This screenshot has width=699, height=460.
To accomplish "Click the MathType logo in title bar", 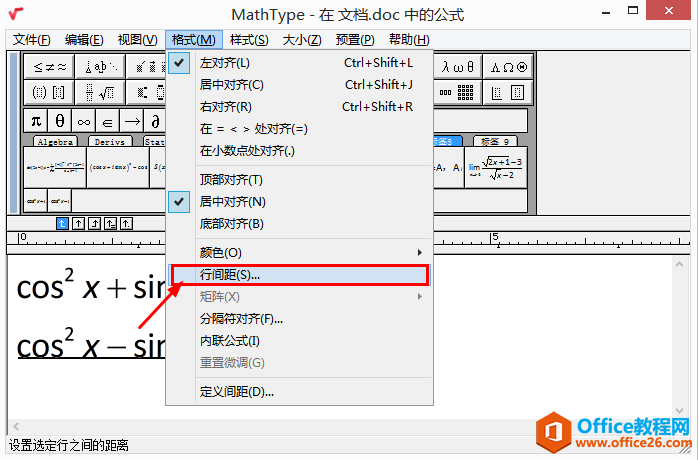I will [x=16, y=13].
